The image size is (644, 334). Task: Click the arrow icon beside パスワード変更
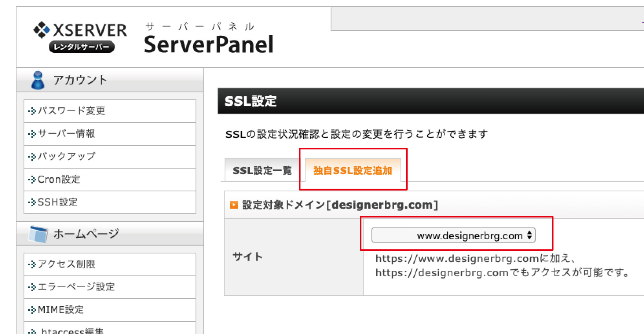[32, 111]
